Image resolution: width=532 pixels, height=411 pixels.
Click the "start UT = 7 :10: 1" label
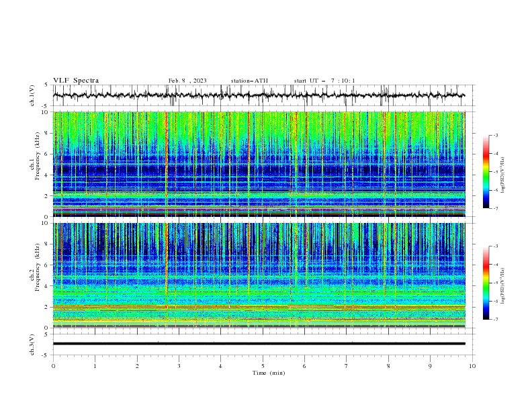(324, 81)
